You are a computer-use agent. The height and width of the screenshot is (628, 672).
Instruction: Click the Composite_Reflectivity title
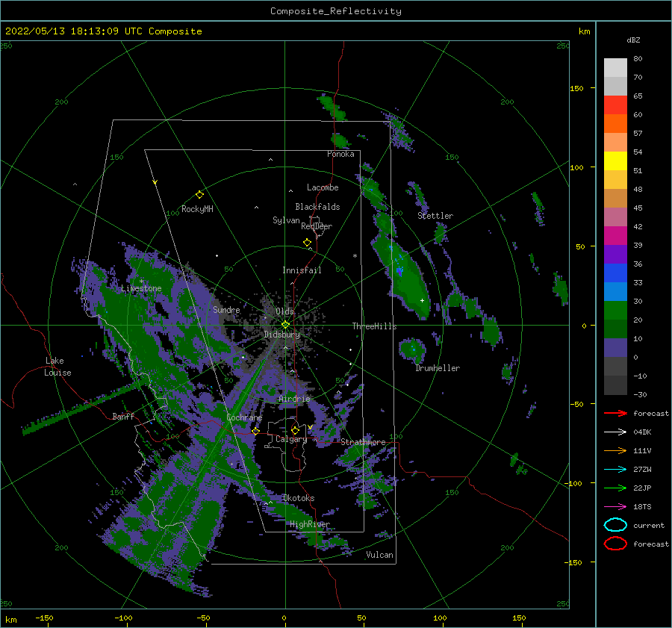(336, 11)
